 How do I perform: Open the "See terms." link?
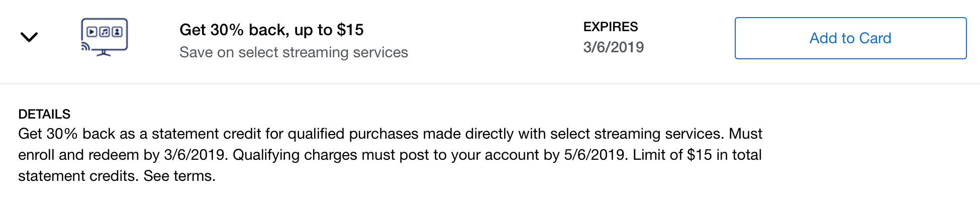coord(179,176)
